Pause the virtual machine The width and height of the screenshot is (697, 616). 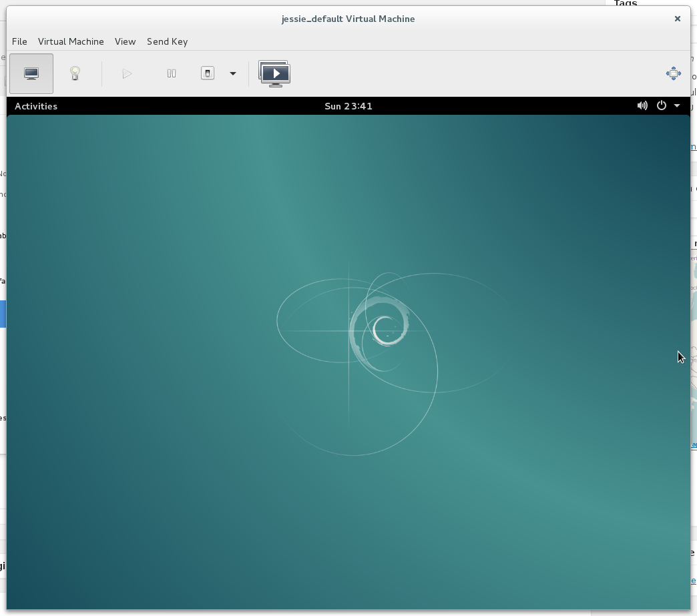(171, 73)
